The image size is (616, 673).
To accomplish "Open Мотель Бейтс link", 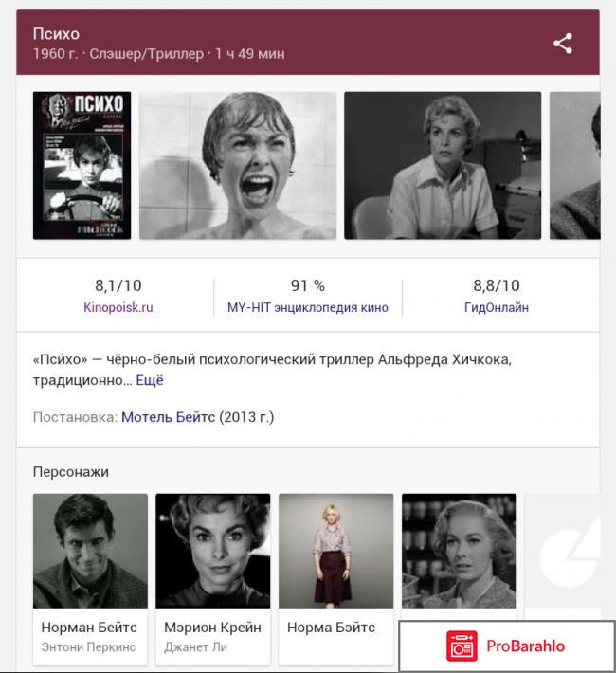I will coord(169,417).
